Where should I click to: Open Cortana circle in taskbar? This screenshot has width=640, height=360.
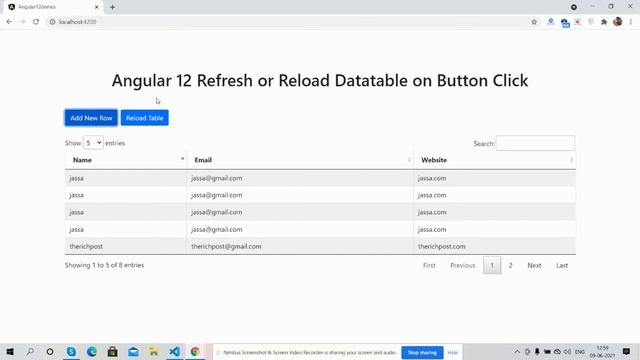click(50, 351)
